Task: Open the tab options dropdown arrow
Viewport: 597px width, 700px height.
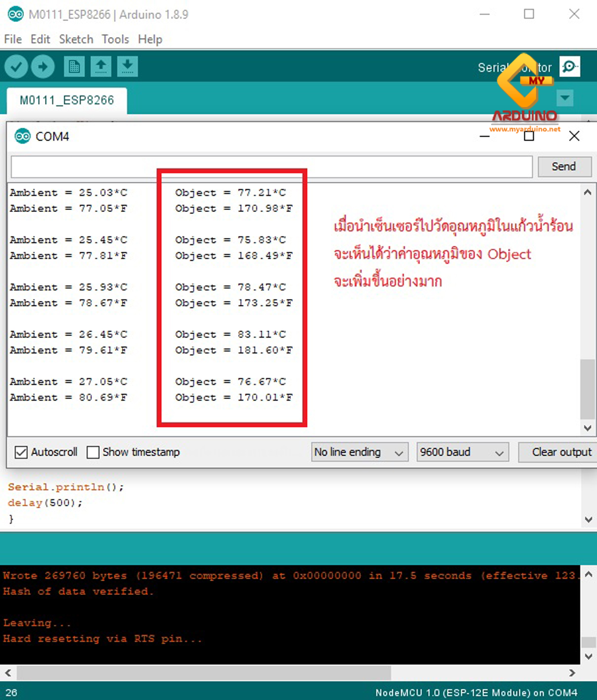Action: [565, 98]
